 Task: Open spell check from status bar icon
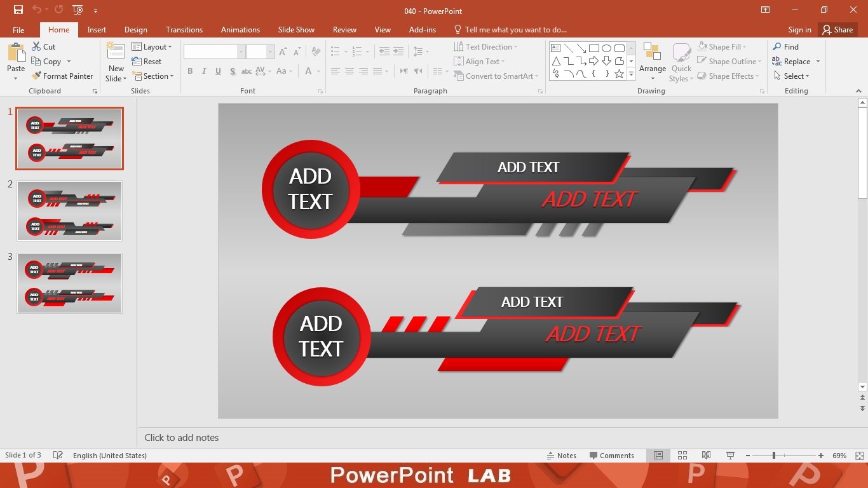[58, 456]
